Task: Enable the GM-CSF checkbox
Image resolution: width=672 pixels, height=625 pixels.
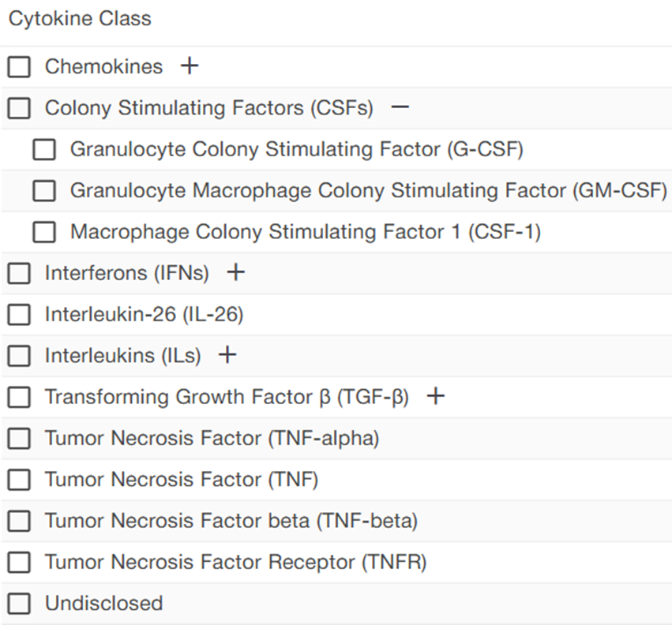Action: pyautogui.click(x=44, y=190)
